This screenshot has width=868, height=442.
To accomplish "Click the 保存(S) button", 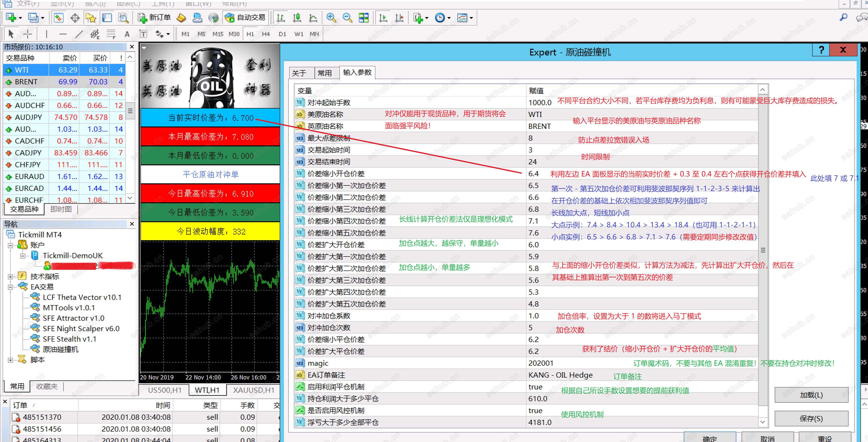I will tap(811, 418).
